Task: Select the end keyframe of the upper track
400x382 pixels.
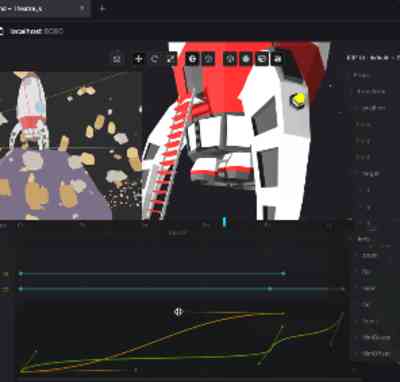Action: 283,274
